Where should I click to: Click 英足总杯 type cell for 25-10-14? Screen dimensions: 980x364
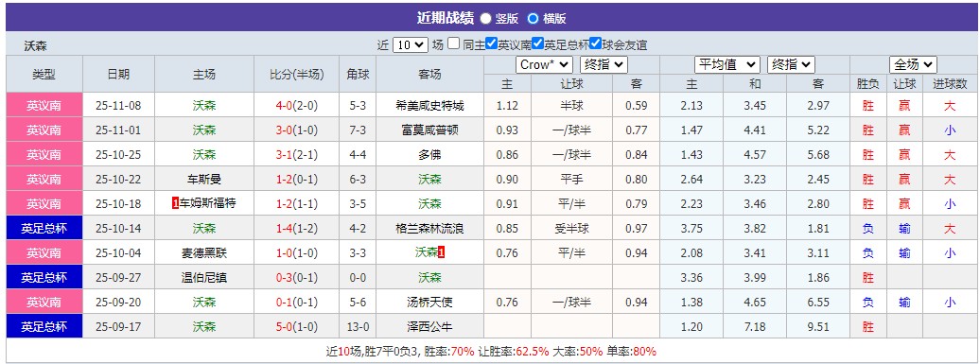coord(44,229)
